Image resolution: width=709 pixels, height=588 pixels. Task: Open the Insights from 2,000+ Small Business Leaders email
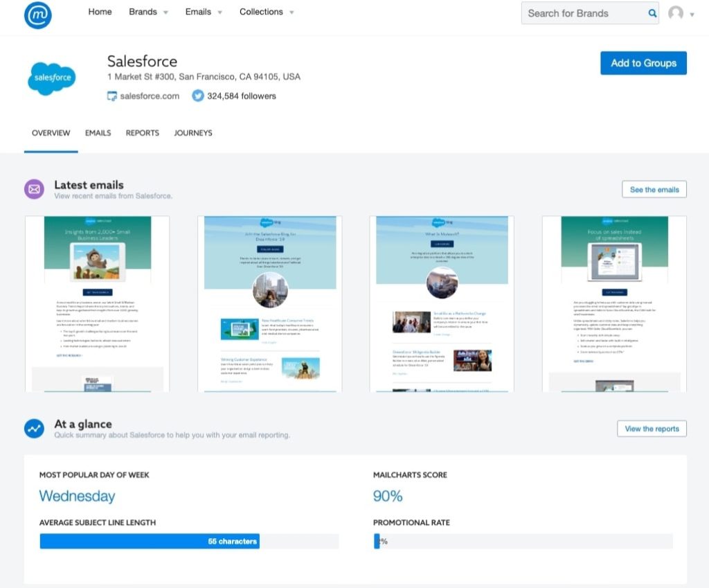pyautogui.click(x=97, y=304)
